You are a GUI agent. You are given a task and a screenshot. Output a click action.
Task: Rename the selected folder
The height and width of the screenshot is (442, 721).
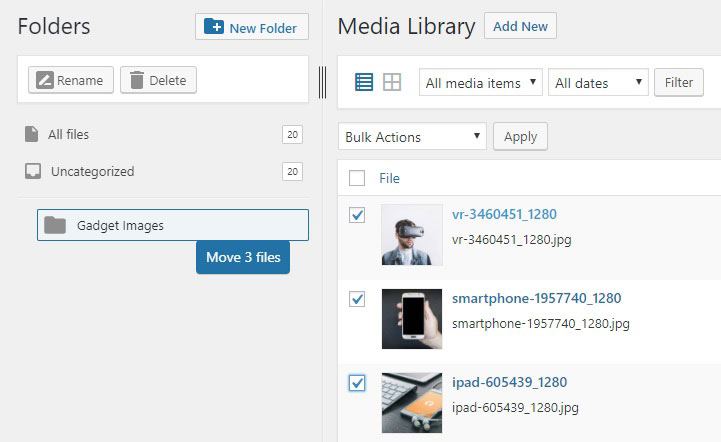coord(71,80)
